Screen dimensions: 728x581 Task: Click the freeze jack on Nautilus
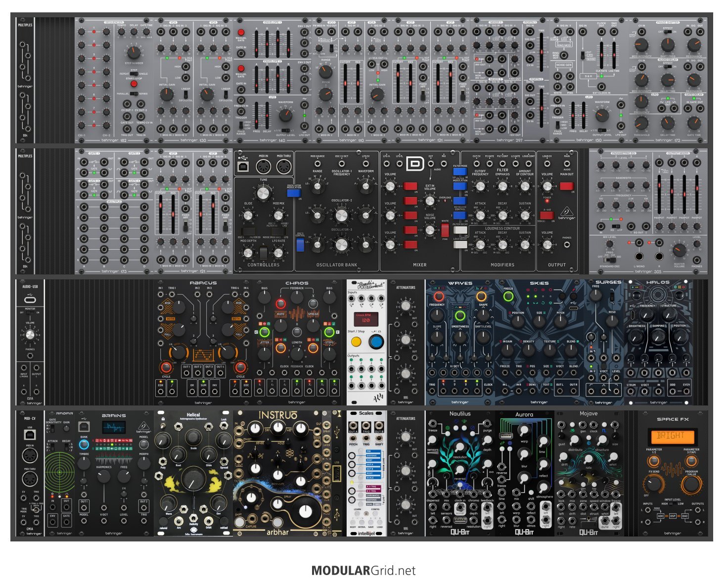click(432, 425)
